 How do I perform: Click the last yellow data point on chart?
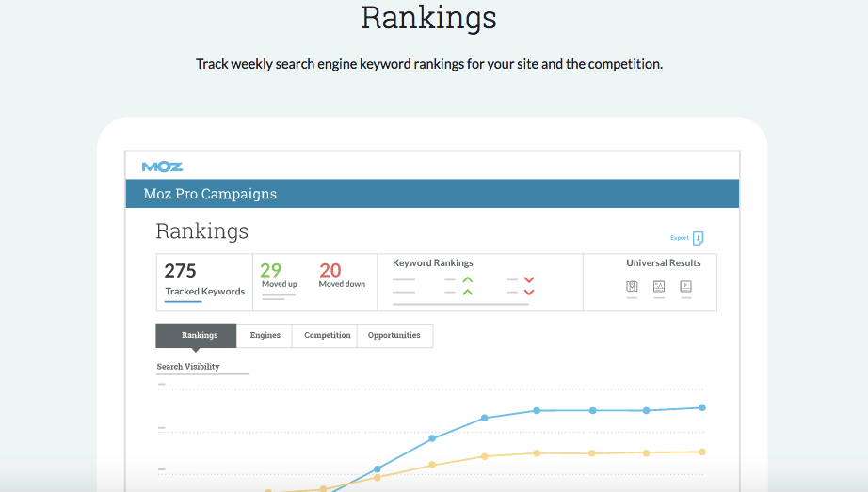tap(702, 452)
